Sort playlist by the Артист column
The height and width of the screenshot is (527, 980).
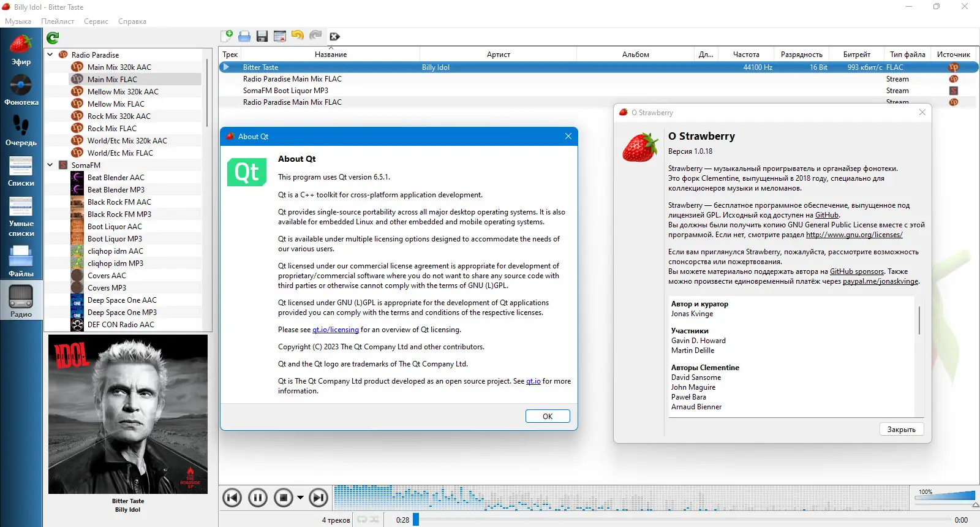click(499, 55)
